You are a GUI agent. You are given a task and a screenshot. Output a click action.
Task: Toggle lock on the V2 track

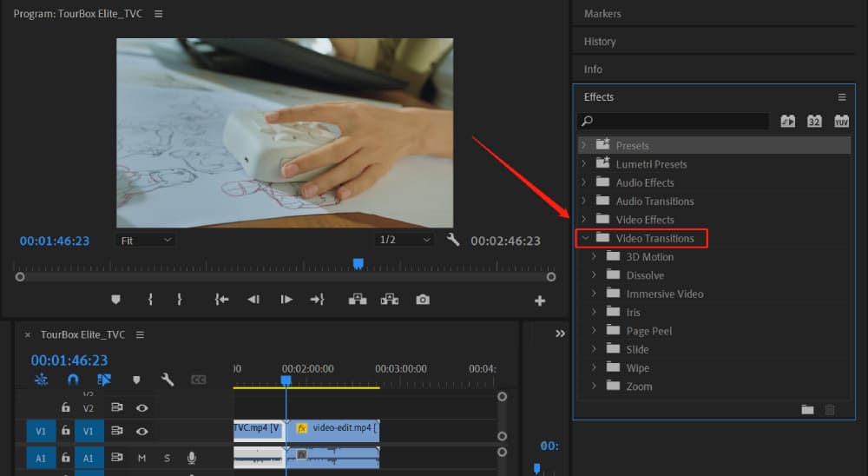click(x=65, y=407)
